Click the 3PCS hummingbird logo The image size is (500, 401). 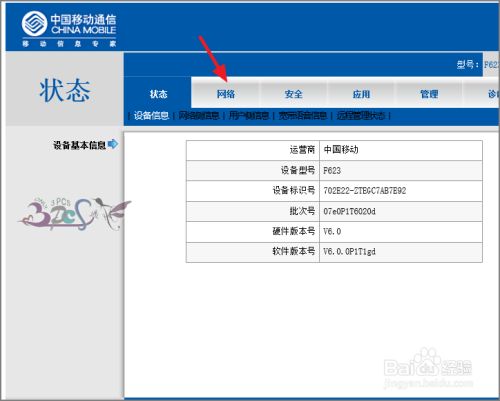tap(74, 214)
